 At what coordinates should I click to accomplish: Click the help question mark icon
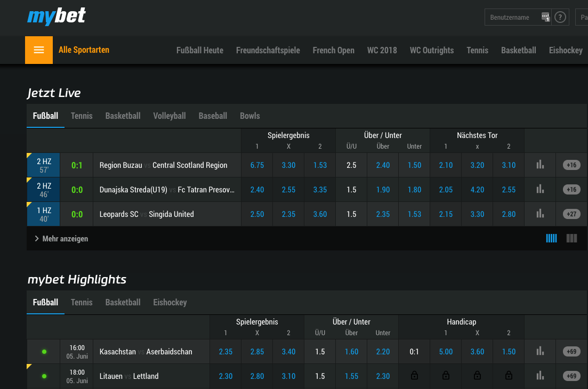pyautogui.click(x=560, y=17)
